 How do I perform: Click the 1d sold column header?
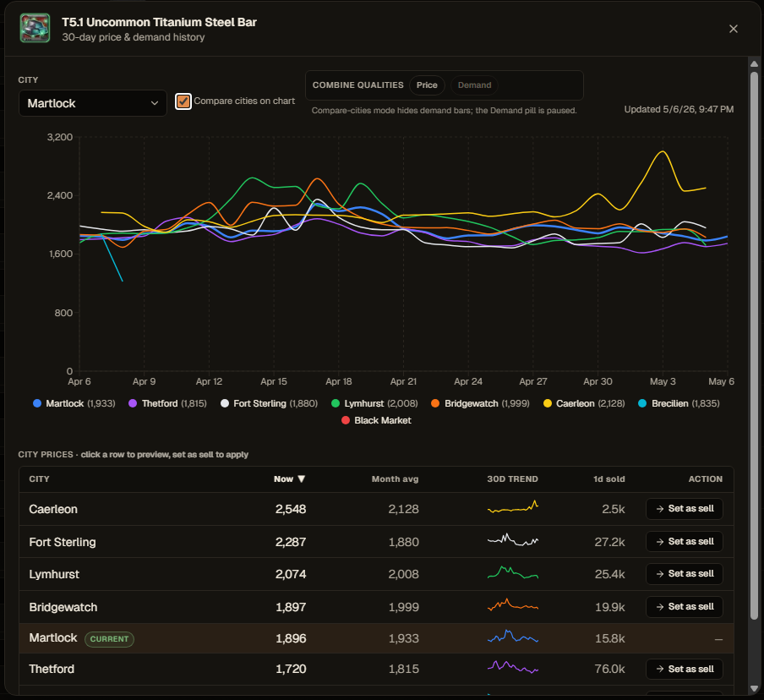(609, 479)
